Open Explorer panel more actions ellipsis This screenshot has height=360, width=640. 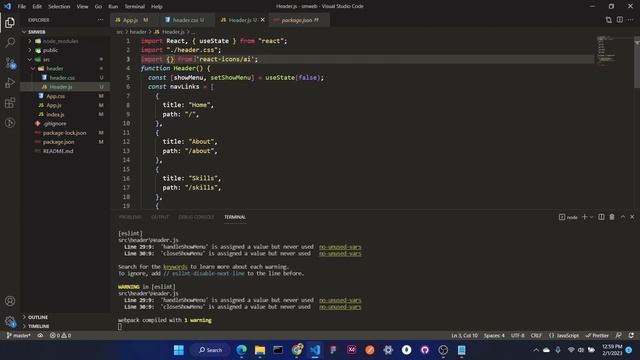tap(100, 20)
